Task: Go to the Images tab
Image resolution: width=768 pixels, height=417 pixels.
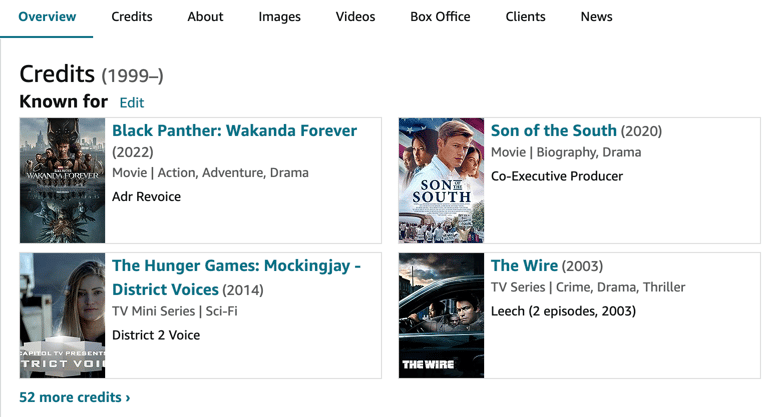Action: (x=279, y=17)
